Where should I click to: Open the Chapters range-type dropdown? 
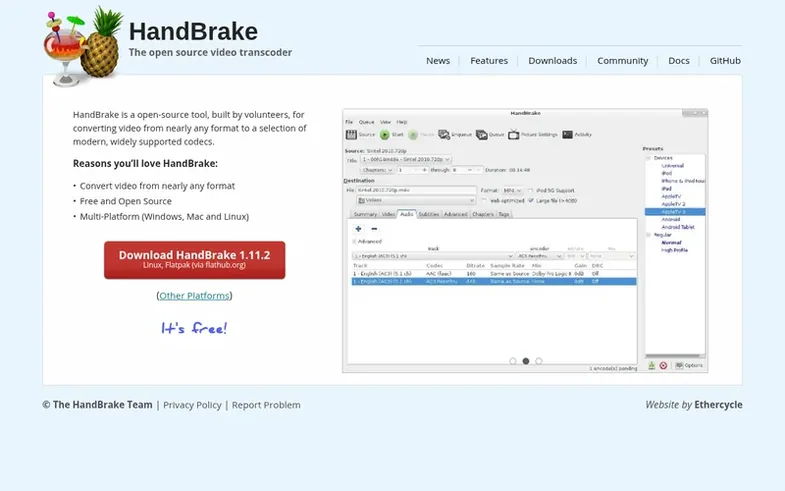click(x=377, y=170)
